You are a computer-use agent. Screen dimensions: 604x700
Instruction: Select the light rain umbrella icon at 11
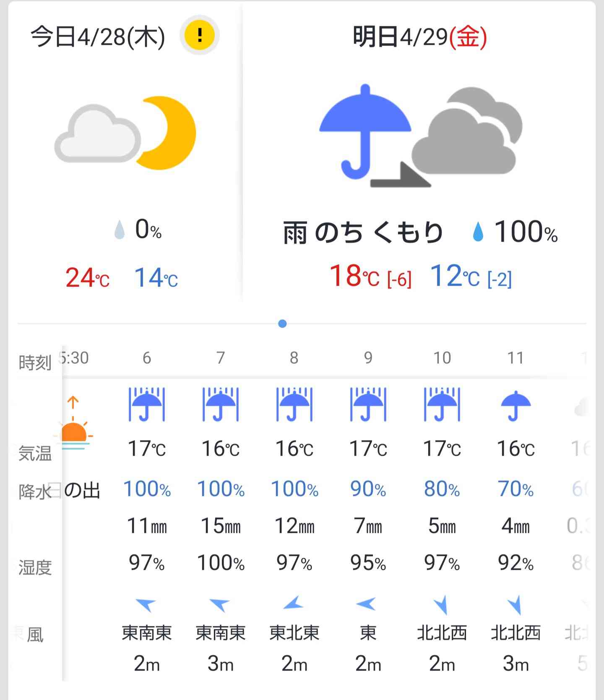click(x=516, y=405)
